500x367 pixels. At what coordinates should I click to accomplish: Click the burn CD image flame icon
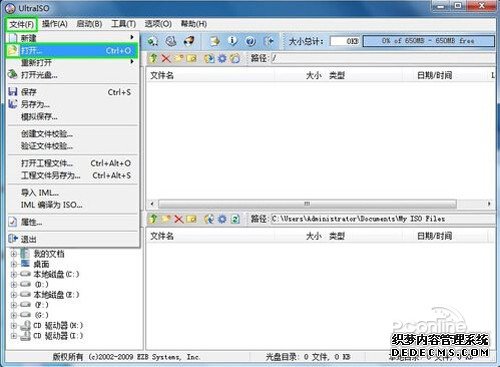[189, 41]
